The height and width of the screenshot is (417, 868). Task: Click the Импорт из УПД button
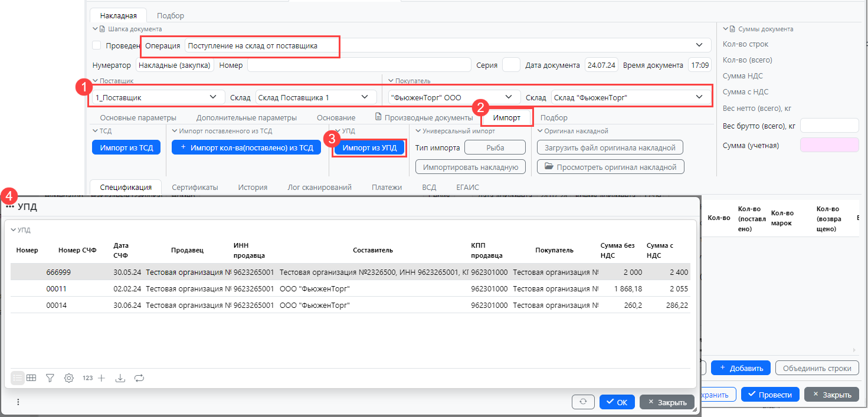tap(369, 148)
